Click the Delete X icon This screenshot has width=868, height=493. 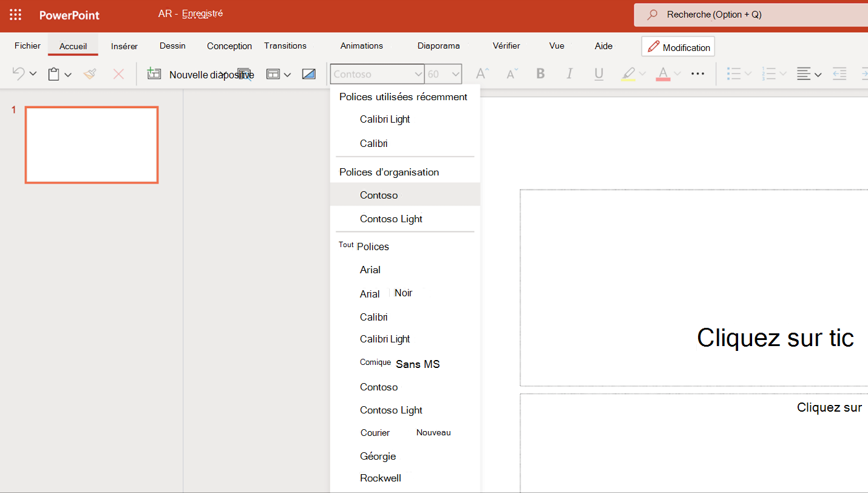pyautogui.click(x=119, y=74)
